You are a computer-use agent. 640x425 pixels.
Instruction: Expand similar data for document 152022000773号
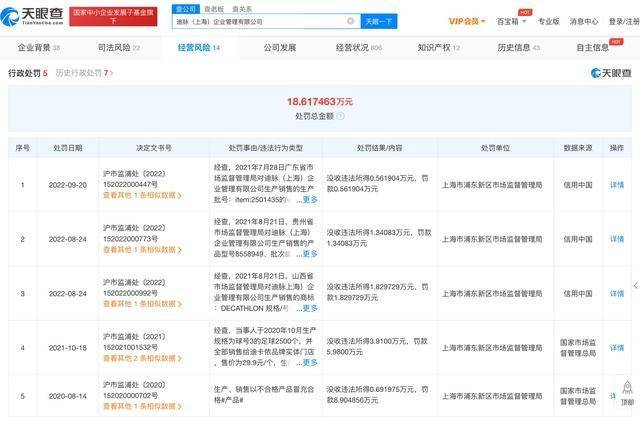[x=142, y=250]
